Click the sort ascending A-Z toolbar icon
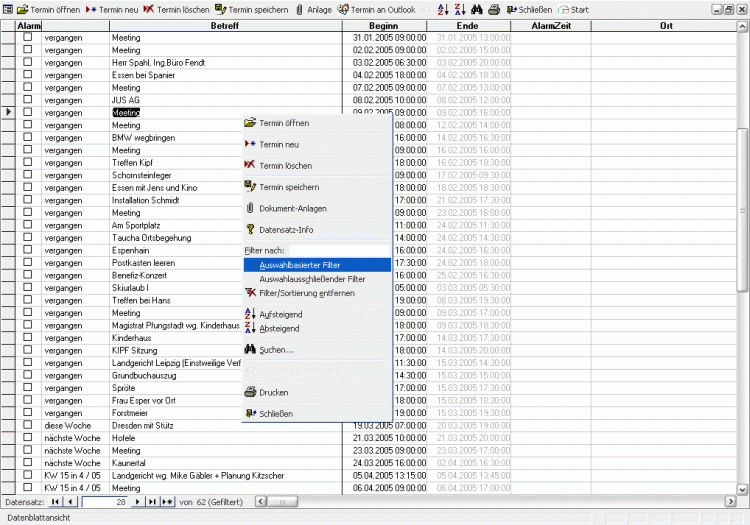750x525 pixels. coord(444,9)
